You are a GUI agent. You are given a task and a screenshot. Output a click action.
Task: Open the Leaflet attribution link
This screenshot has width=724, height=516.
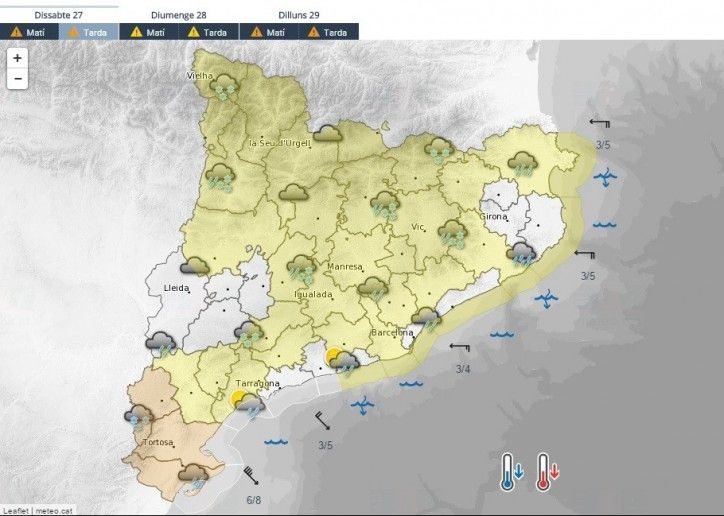pyautogui.click(x=16, y=511)
